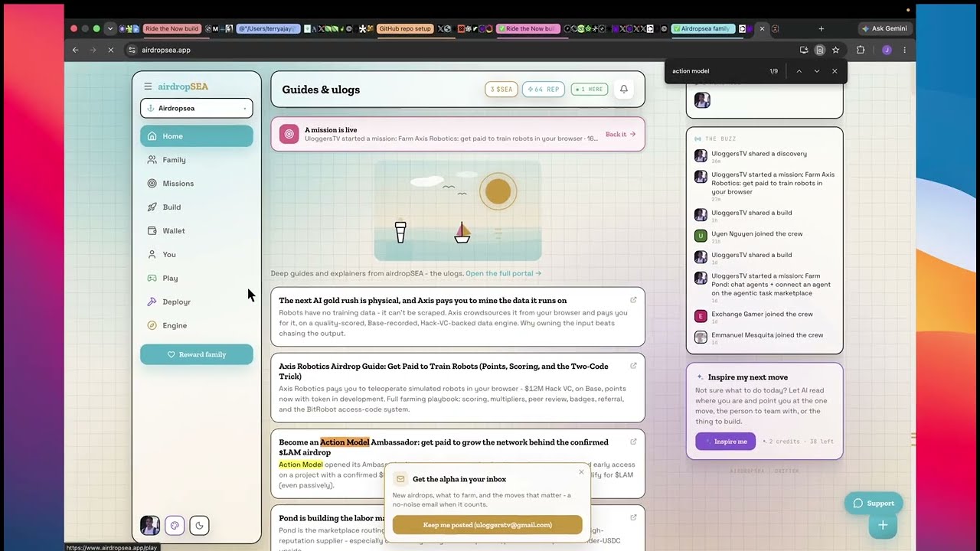Viewport: 980px width, 551px height.
Task: Go to previous find-in-page match
Action: (799, 71)
